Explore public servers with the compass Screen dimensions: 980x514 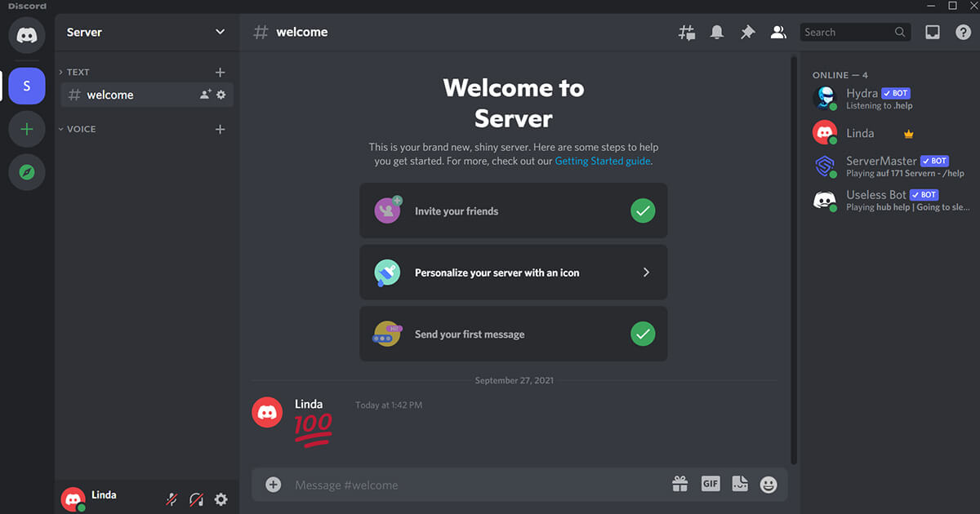pos(26,172)
